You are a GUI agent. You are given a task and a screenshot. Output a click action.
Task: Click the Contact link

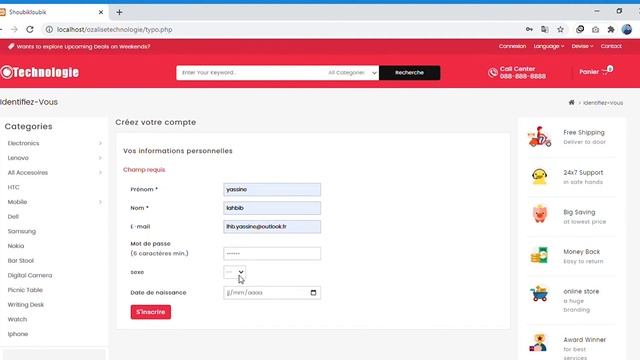pyautogui.click(x=611, y=46)
